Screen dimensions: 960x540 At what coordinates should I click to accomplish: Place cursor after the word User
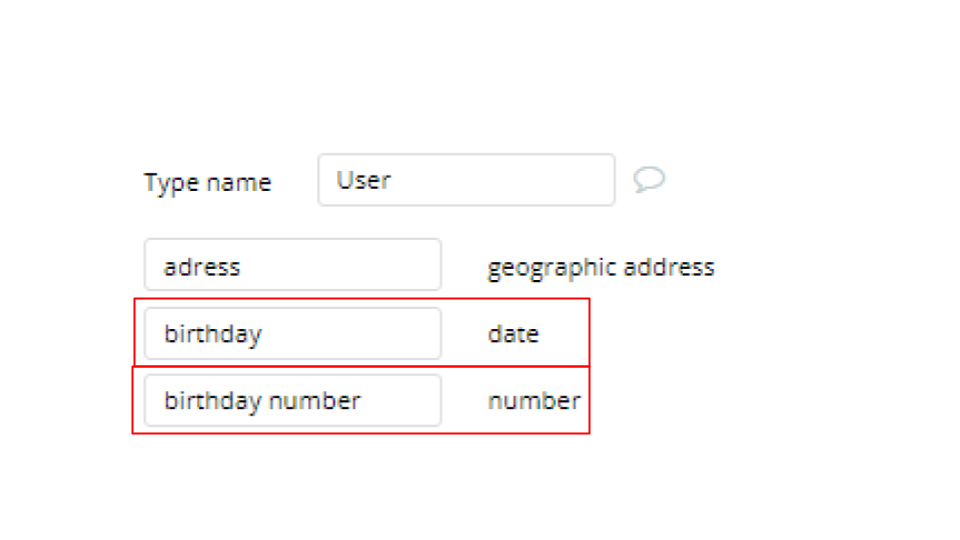[393, 181]
